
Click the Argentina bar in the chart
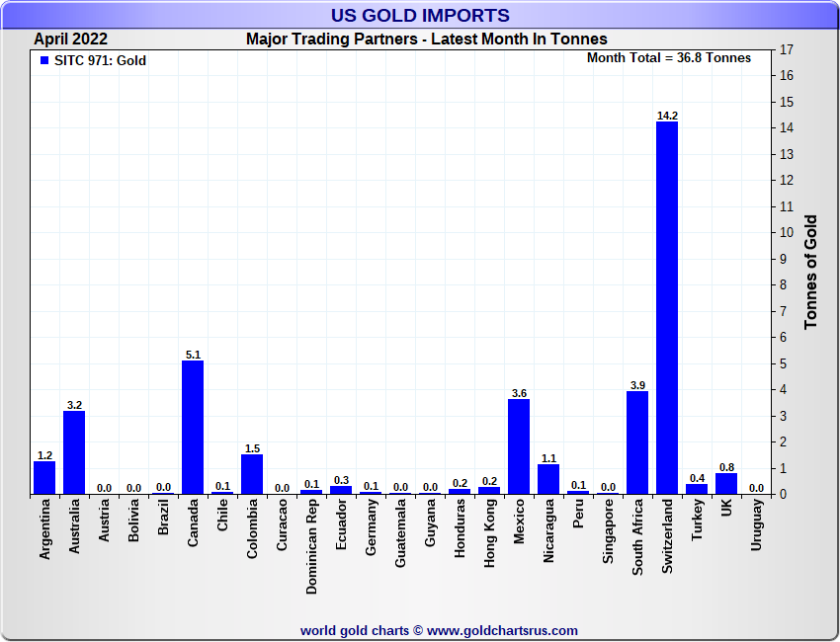44,478
